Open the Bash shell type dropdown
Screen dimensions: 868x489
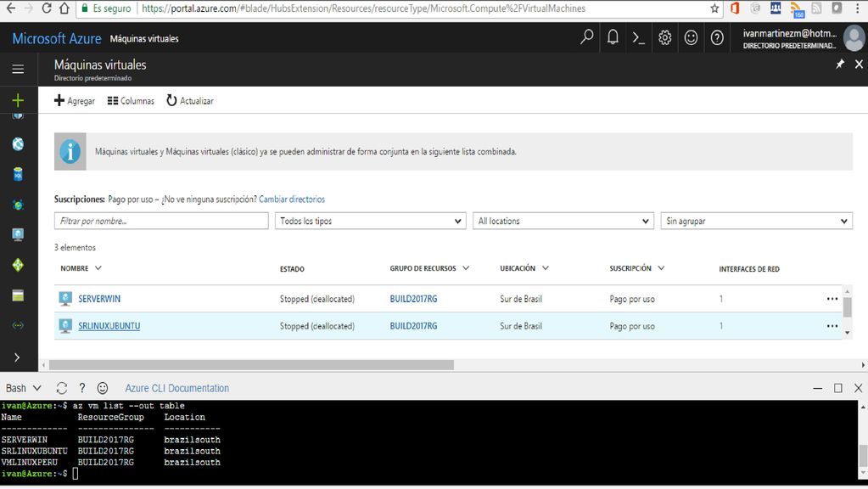tap(23, 388)
